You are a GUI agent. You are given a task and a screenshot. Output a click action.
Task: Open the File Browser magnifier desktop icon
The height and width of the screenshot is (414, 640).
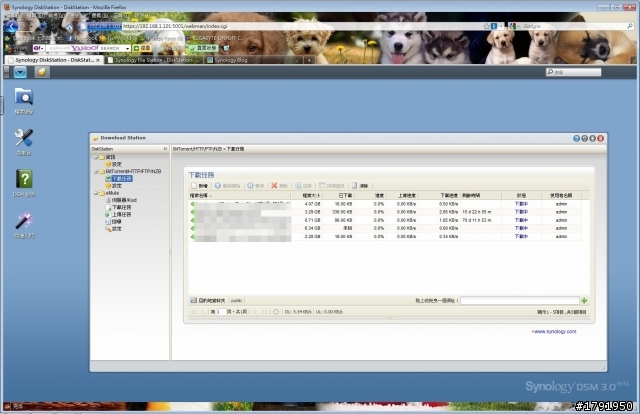tap(24, 100)
